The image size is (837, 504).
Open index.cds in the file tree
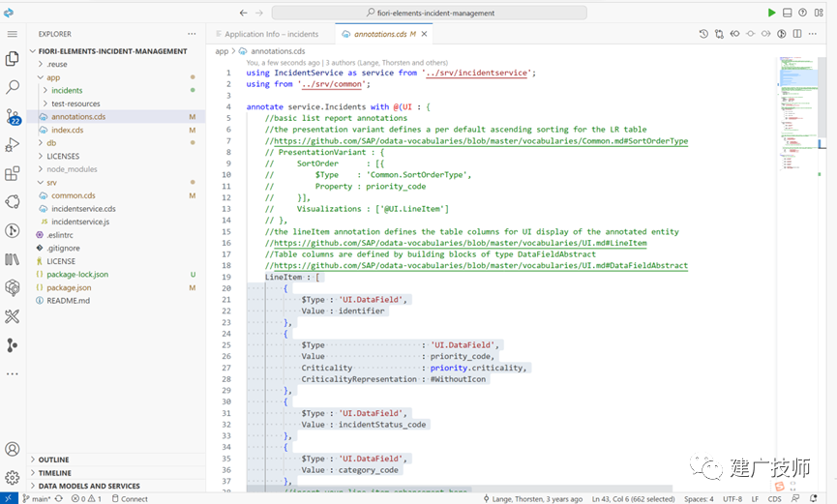click(x=68, y=130)
